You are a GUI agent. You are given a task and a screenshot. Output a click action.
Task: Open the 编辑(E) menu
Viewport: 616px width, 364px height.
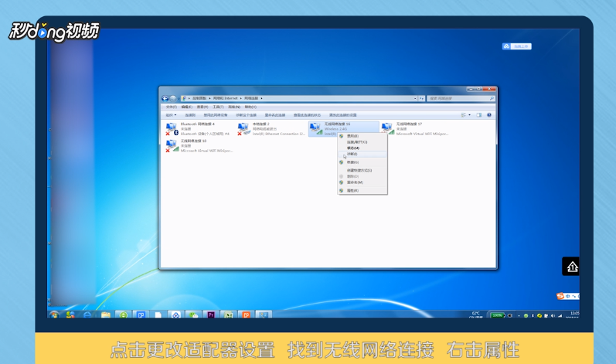pyautogui.click(x=186, y=107)
